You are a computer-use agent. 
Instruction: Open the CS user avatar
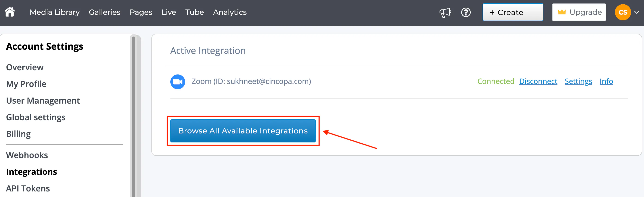(x=623, y=12)
